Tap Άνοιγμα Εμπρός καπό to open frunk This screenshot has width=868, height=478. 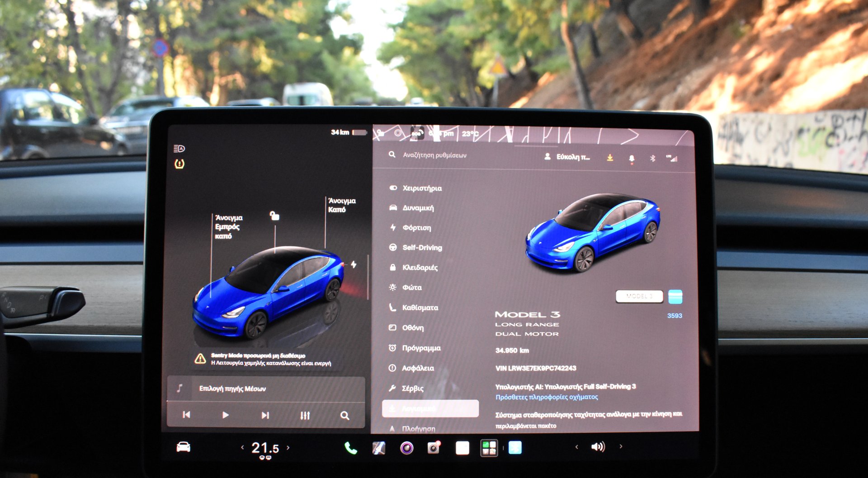click(x=228, y=227)
